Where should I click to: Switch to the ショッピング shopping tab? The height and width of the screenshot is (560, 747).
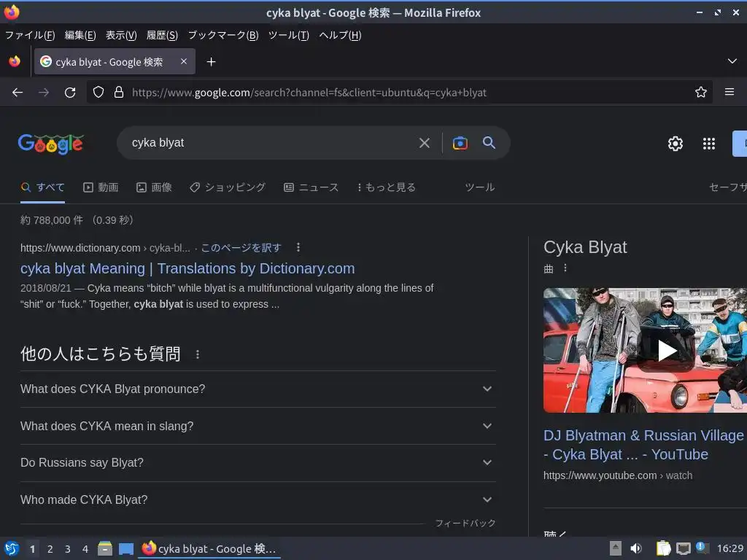228,187
